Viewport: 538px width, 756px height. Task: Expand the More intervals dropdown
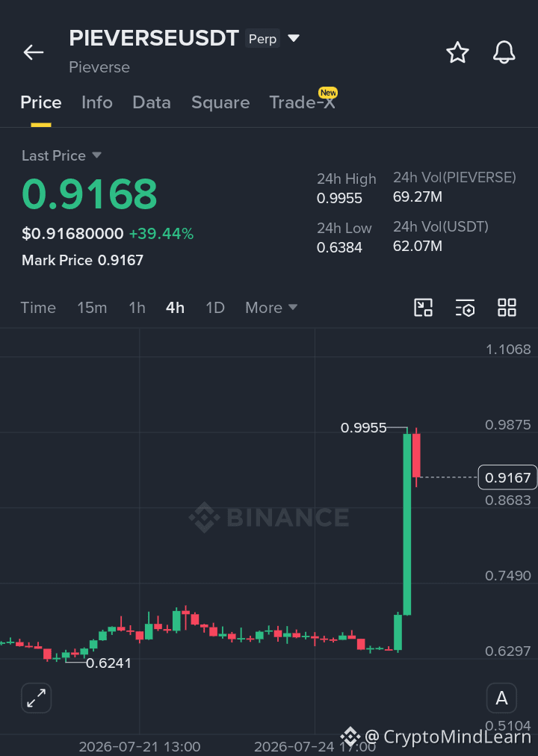[x=271, y=308]
